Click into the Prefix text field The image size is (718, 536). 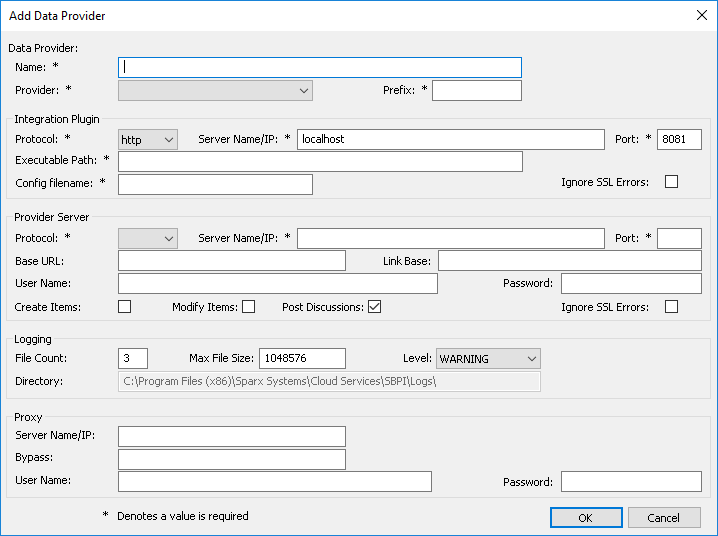point(476,91)
